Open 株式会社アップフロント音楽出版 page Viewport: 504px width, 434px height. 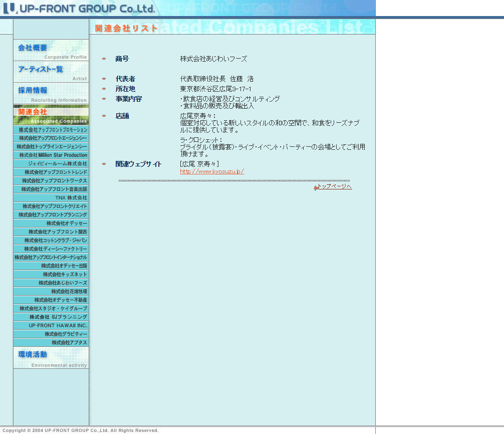click(51, 189)
